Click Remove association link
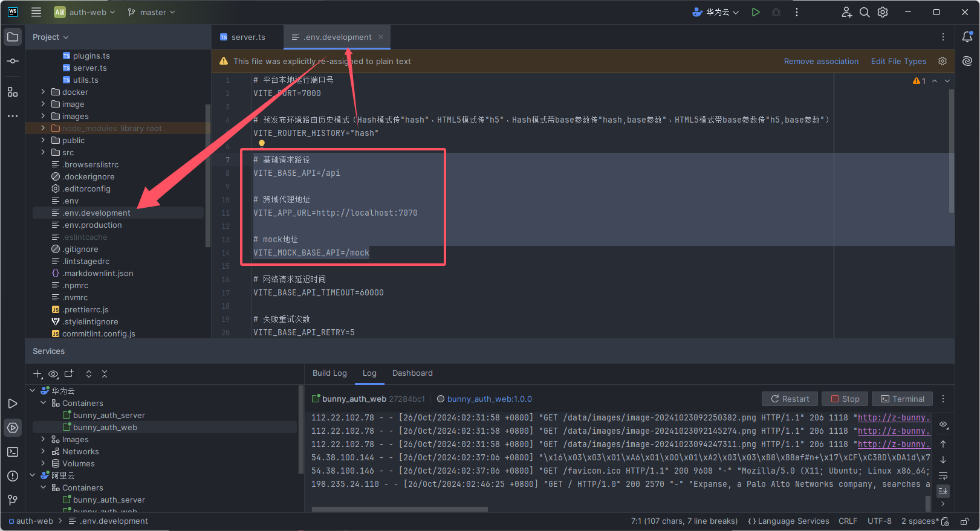This screenshot has width=980, height=531. coord(821,61)
